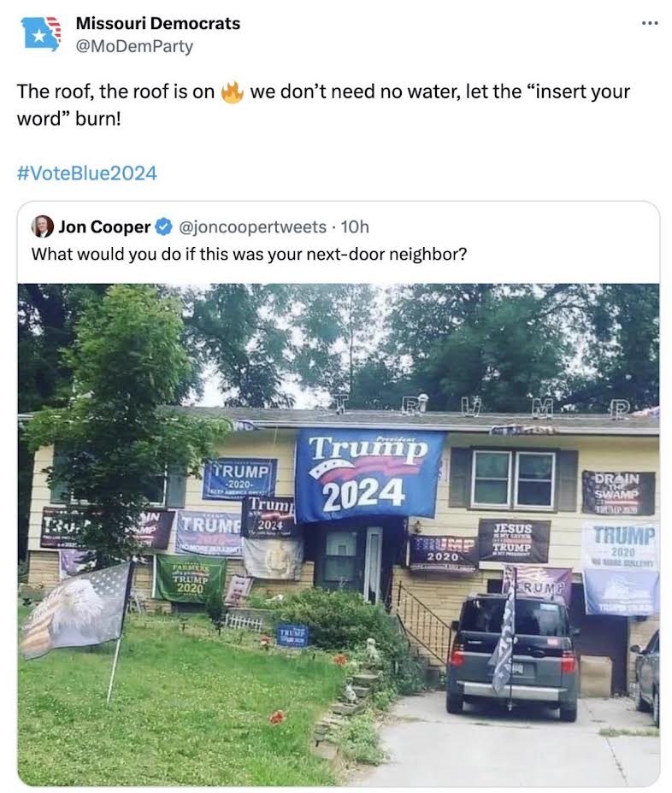Click the green Farmers Trump 2020 banner
This screenshot has width=672, height=793.
(x=190, y=578)
